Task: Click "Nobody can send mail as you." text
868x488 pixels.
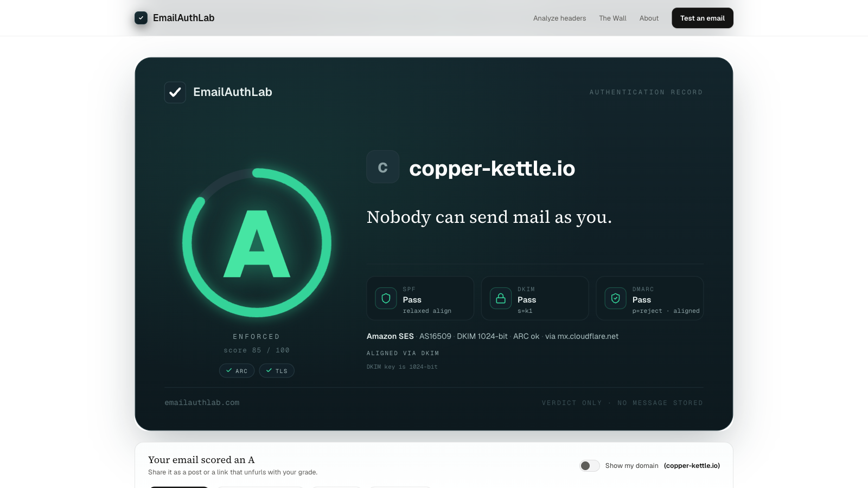Action: point(489,217)
